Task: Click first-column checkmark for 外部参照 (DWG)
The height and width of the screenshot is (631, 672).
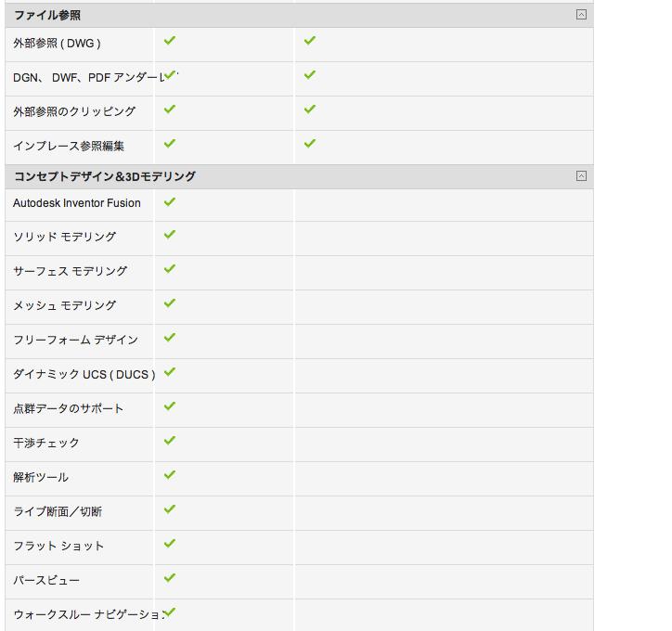Action: (170, 41)
